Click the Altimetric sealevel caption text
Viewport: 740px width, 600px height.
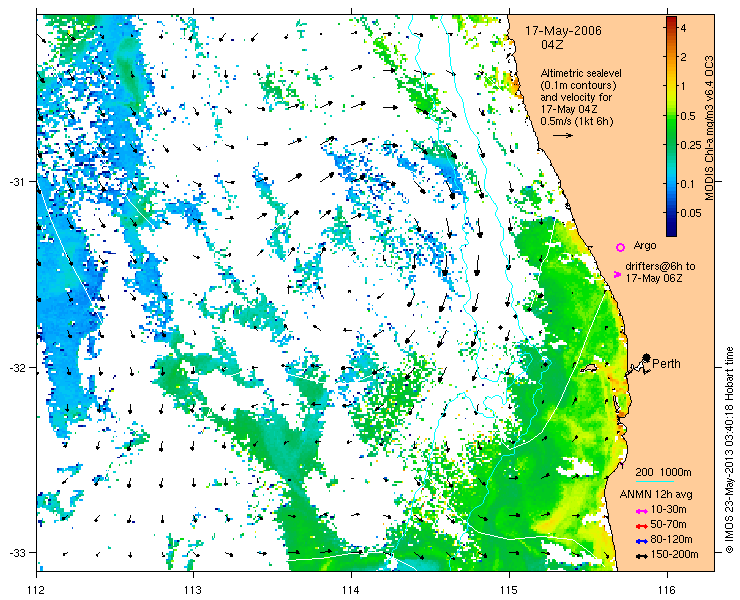pyautogui.click(x=581, y=74)
